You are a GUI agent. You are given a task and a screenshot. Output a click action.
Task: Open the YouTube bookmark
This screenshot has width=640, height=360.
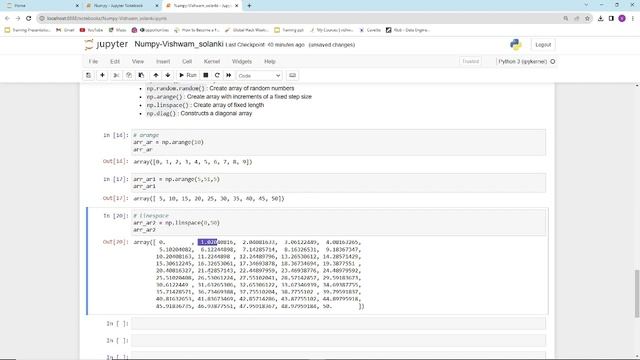(x=91, y=30)
